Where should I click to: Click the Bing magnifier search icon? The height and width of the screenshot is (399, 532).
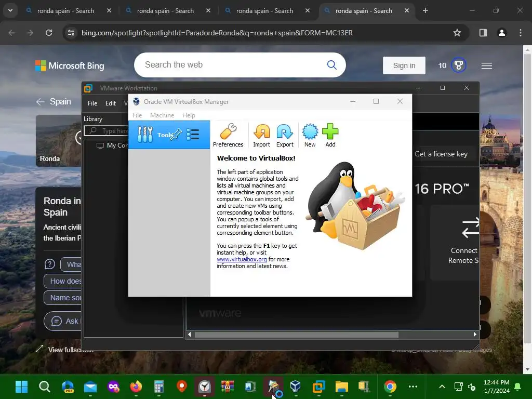332,65
